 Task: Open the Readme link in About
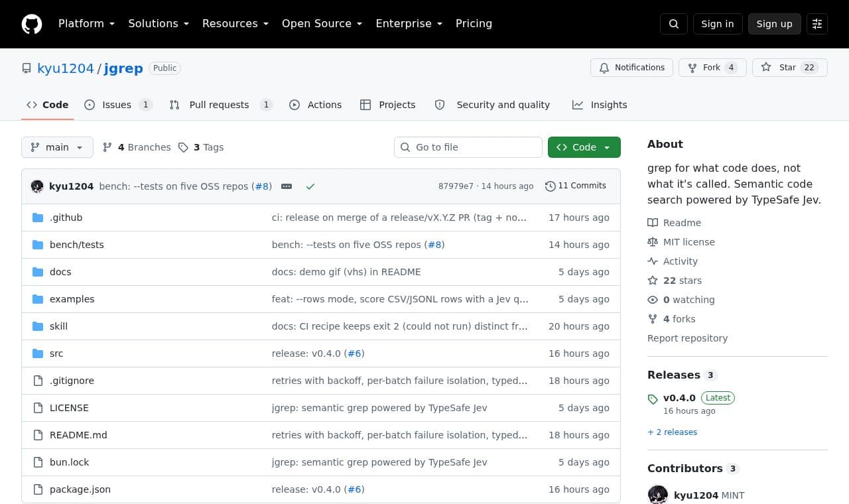pyautogui.click(x=674, y=223)
